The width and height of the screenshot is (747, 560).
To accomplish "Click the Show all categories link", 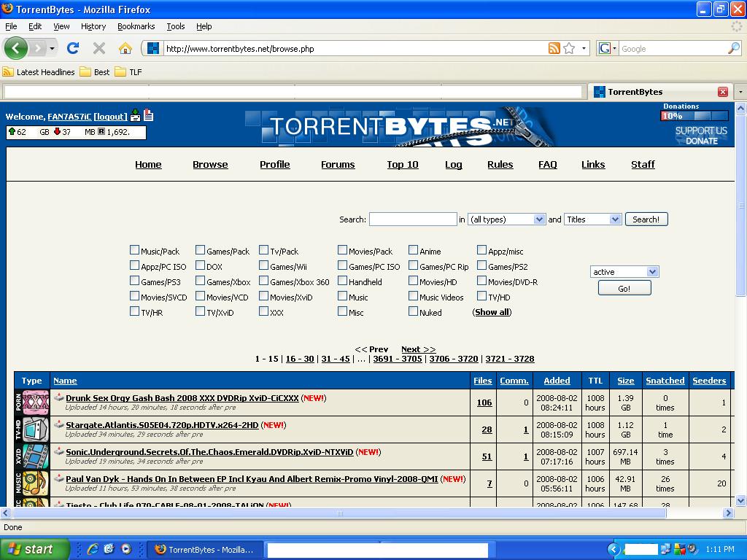I will click(x=492, y=312).
